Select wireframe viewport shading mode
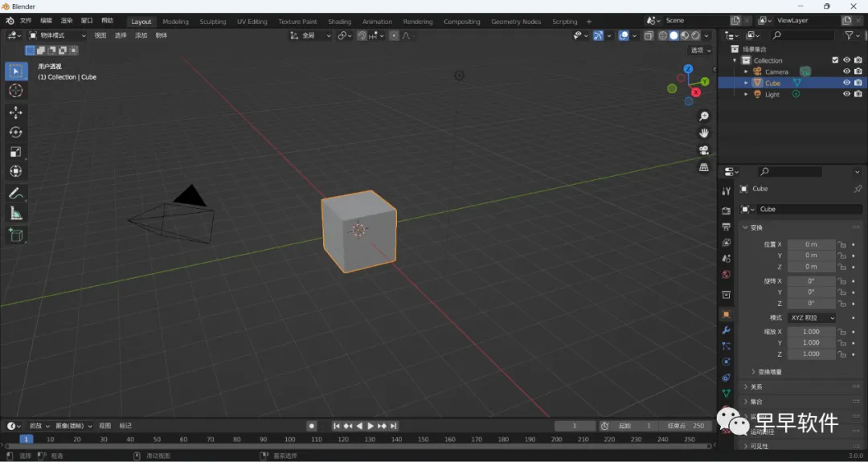 (662, 35)
